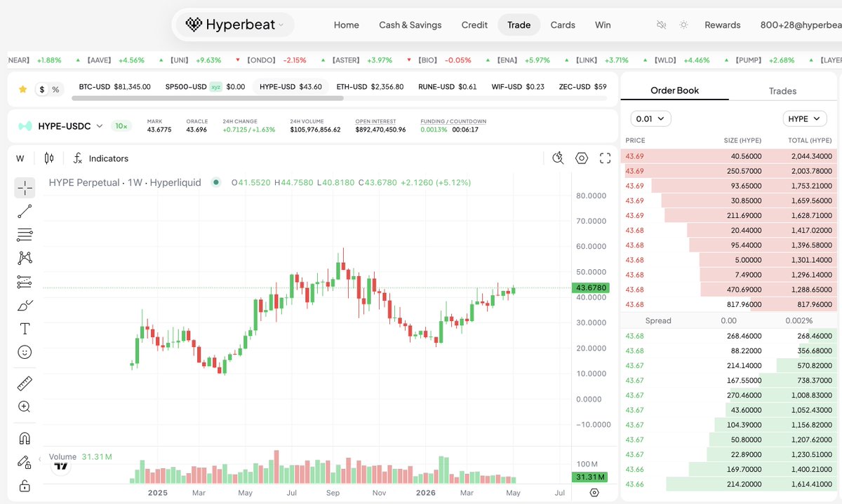842x504 pixels.
Task: Select ETH-USD from watchlist
Action: click(370, 87)
